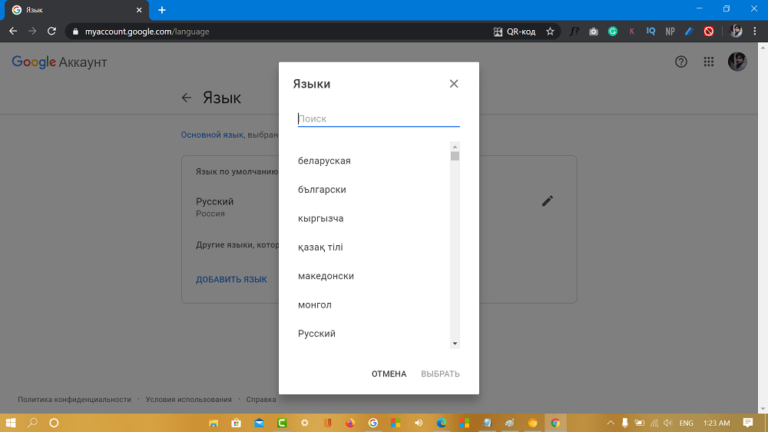Close the Языки dialog with X
The width and height of the screenshot is (768, 432).
(454, 84)
